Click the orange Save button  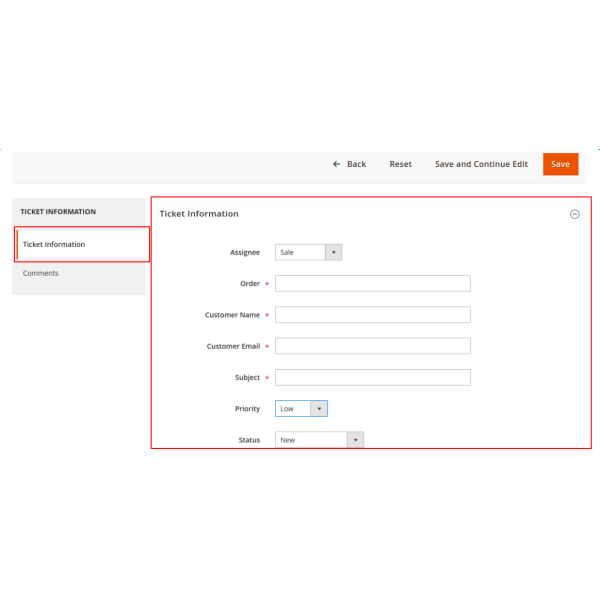(560, 164)
